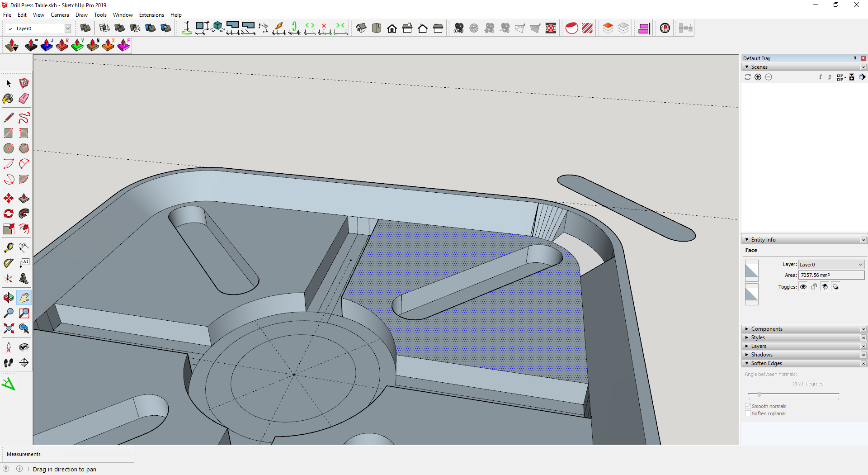868x475 pixels.
Task: Enable the Soften coplanar checkbox
Action: pyautogui.click(x=748, y=413)
